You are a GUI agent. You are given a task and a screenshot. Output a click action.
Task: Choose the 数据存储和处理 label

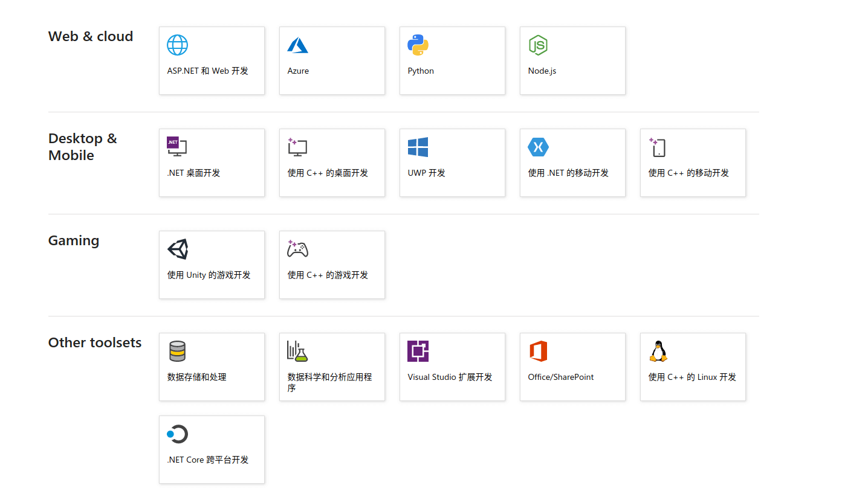coord(196,377)
